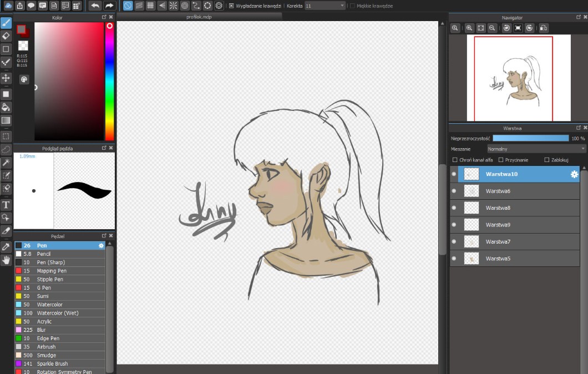588x374 pixels.
Task: Toggle the Chroń kanał alfa checkbox
Action: coord(455,160)
